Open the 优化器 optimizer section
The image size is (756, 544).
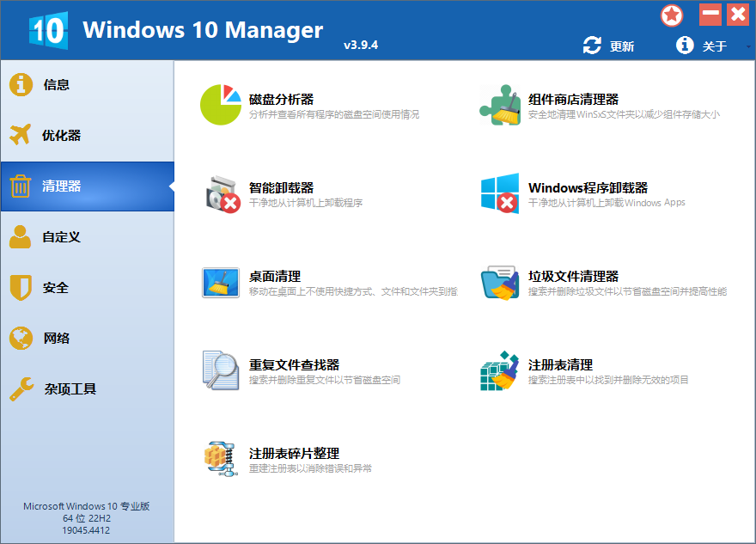60,135
